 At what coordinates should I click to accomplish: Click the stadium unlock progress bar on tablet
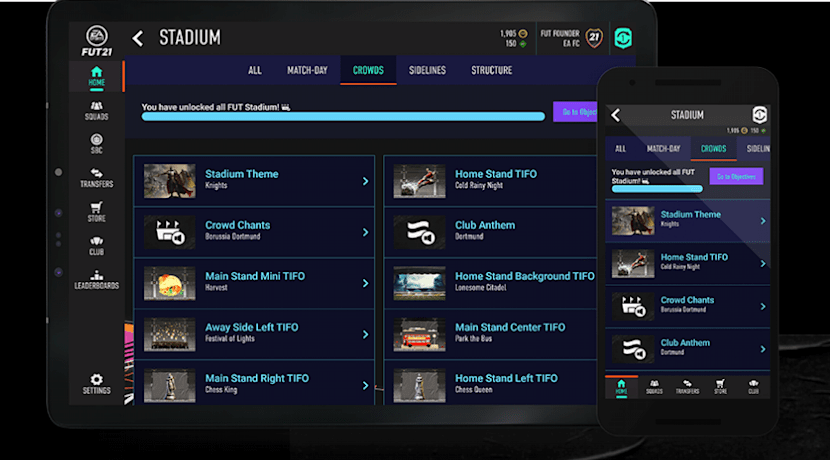(343, 116)
